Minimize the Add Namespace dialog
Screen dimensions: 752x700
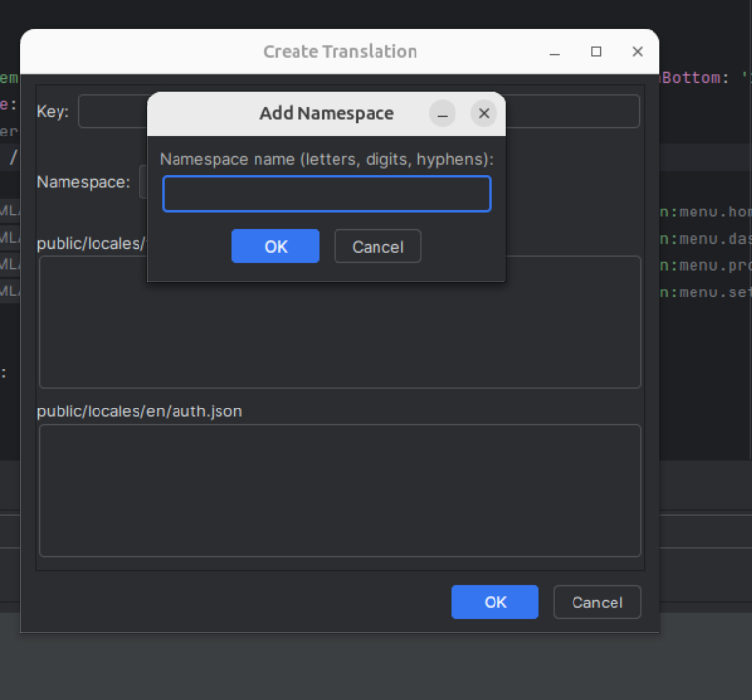coord(442,114)
